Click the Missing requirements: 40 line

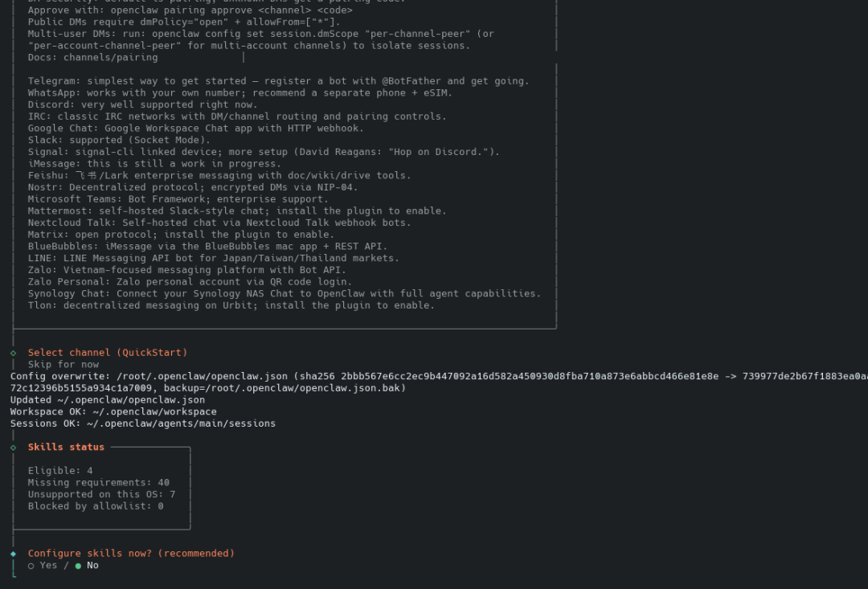coord(98,483)
